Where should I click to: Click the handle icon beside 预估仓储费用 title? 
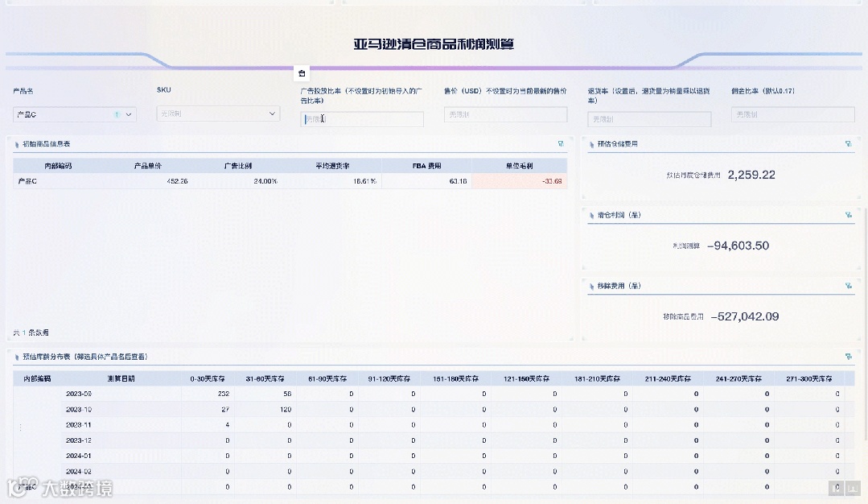592,143
